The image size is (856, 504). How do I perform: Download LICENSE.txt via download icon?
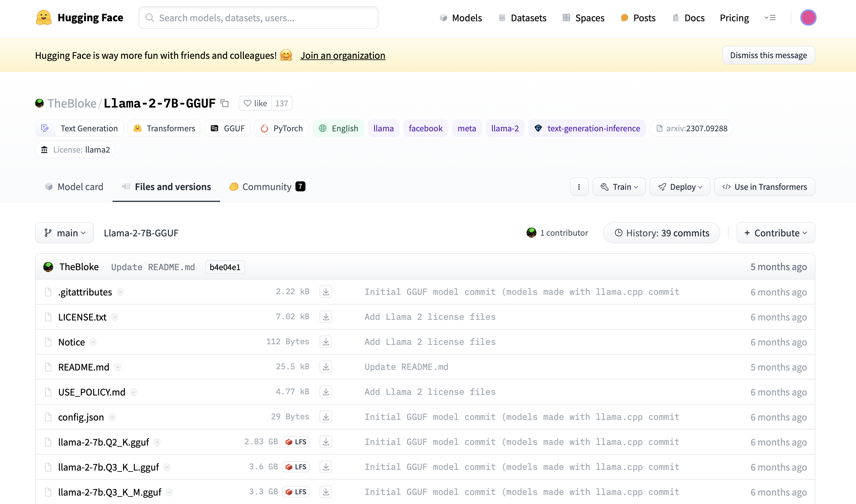326,317
